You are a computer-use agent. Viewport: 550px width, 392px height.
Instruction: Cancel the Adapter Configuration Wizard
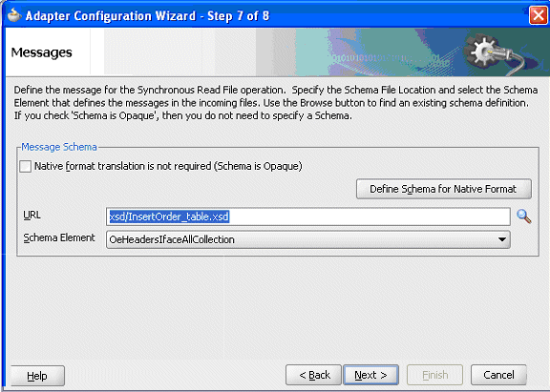point(498,375)
